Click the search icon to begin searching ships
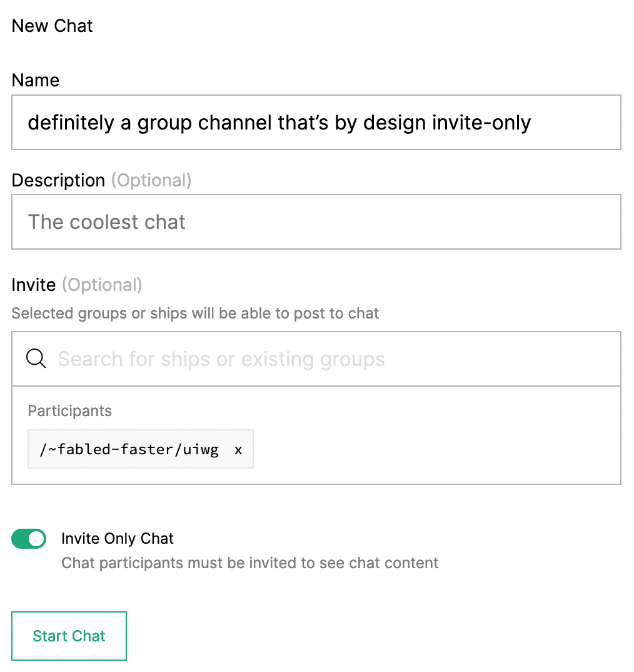The height and width of the screenshot is (672, 634). pyautogui.click(x=36, y=359)
